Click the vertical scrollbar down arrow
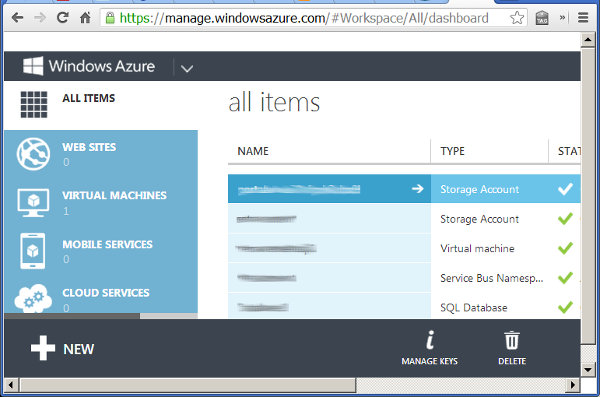The width and height of the screenshot is (600, 397). point(588,369)
